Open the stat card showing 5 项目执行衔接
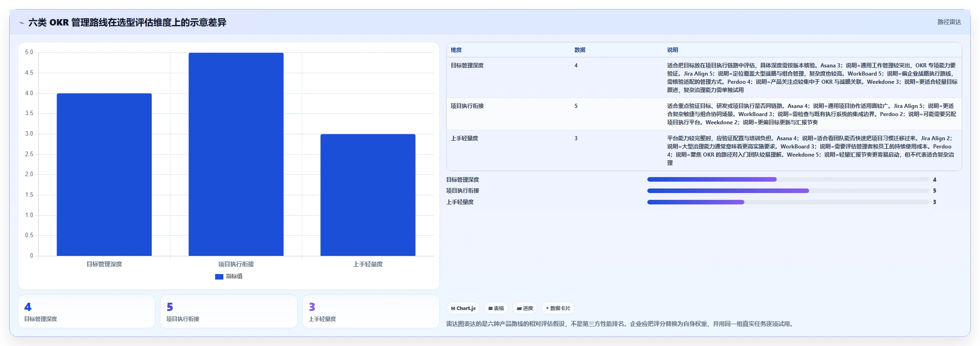 pyautogui.click(x=229, y=311)
